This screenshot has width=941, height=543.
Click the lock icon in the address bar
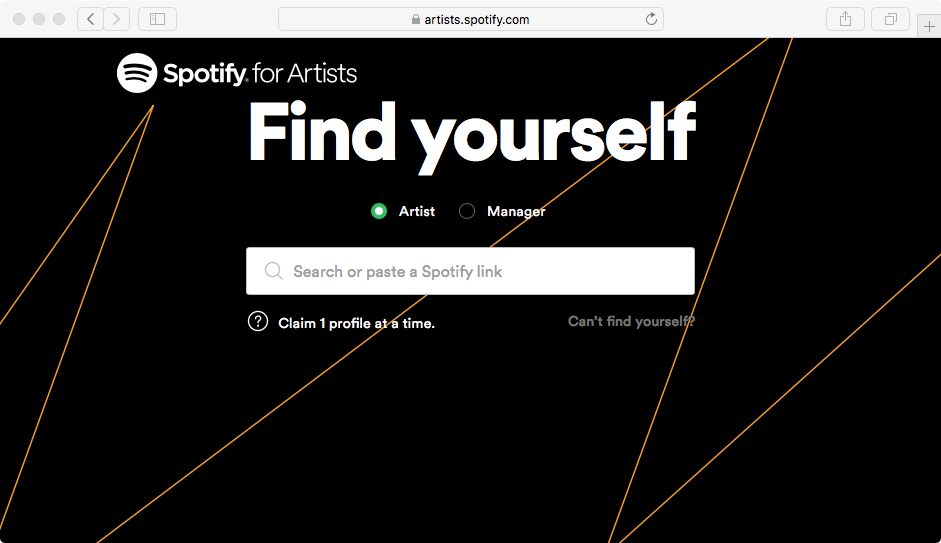(416, 20)
